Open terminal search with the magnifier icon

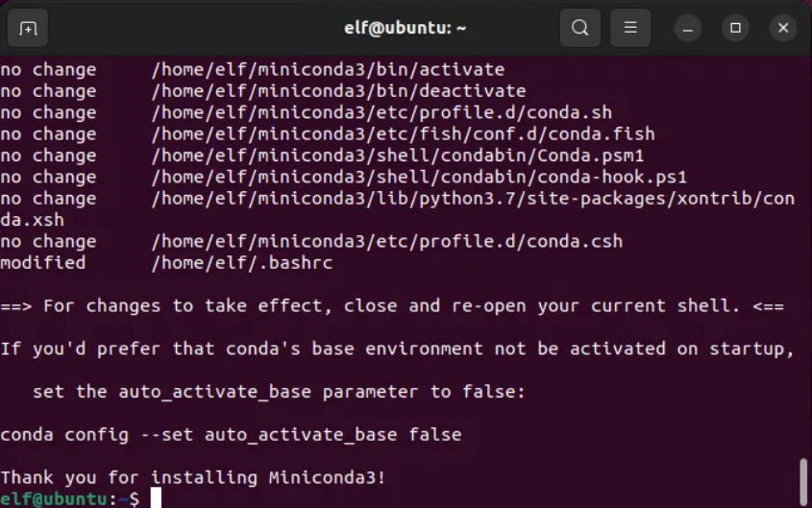[580, 28]
